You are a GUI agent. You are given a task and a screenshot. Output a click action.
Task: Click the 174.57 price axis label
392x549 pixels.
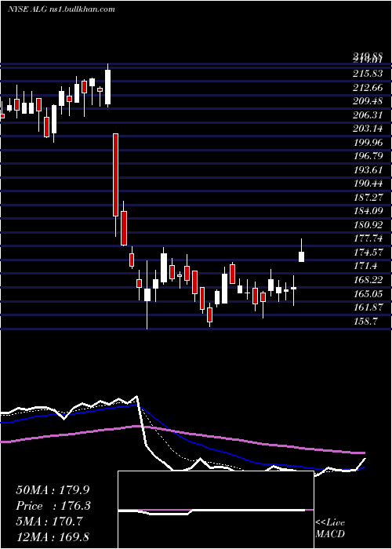[368, 253]
